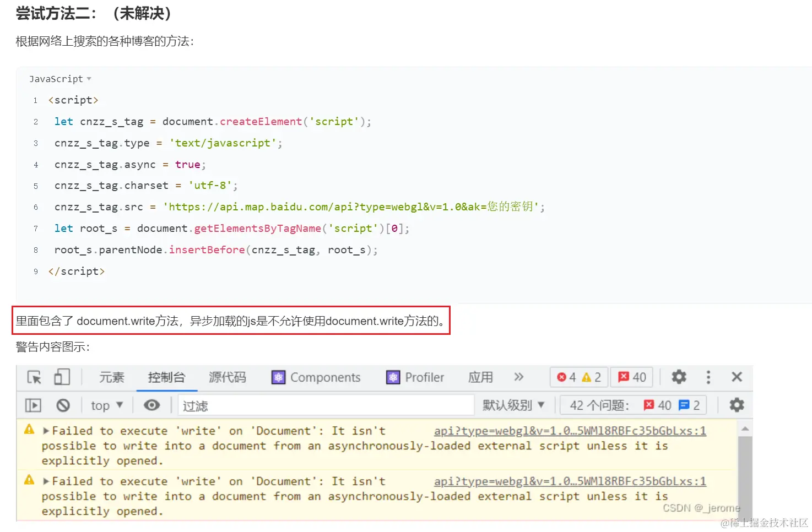Click the text 警告内容图示:

pos(53,347)
